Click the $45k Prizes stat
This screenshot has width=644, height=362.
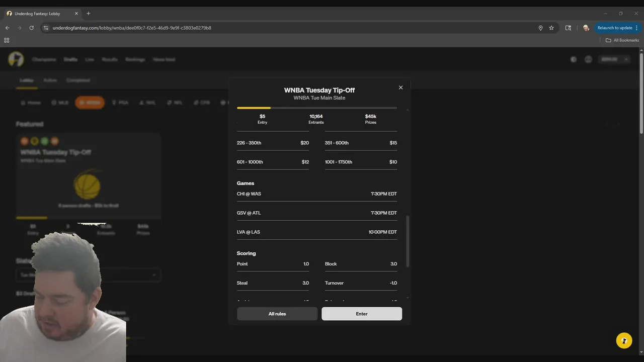371,119
